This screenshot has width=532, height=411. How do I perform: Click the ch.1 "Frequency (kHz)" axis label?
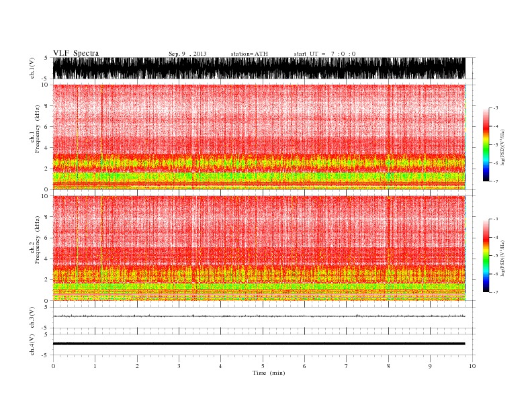coord(38,129)
